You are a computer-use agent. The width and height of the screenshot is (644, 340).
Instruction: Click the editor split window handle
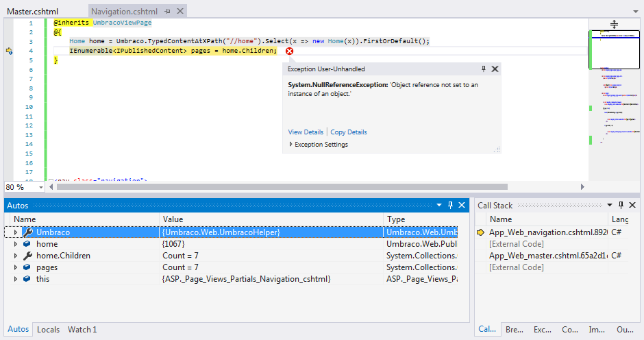[614, 24]
